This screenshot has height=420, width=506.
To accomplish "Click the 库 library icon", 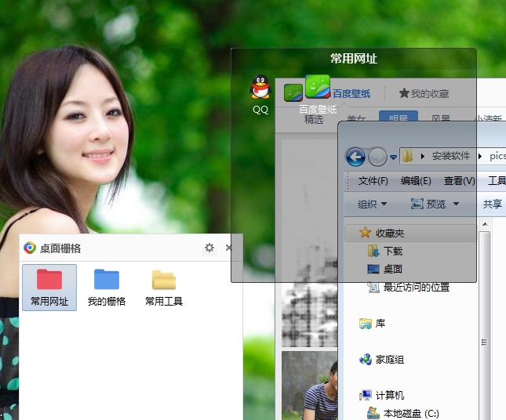I will [366, 324].
